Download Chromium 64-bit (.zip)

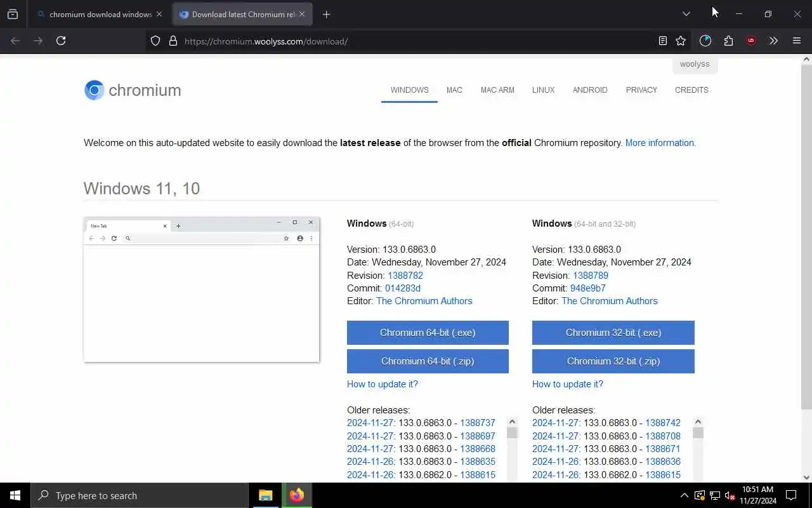(x=428, y=361)
